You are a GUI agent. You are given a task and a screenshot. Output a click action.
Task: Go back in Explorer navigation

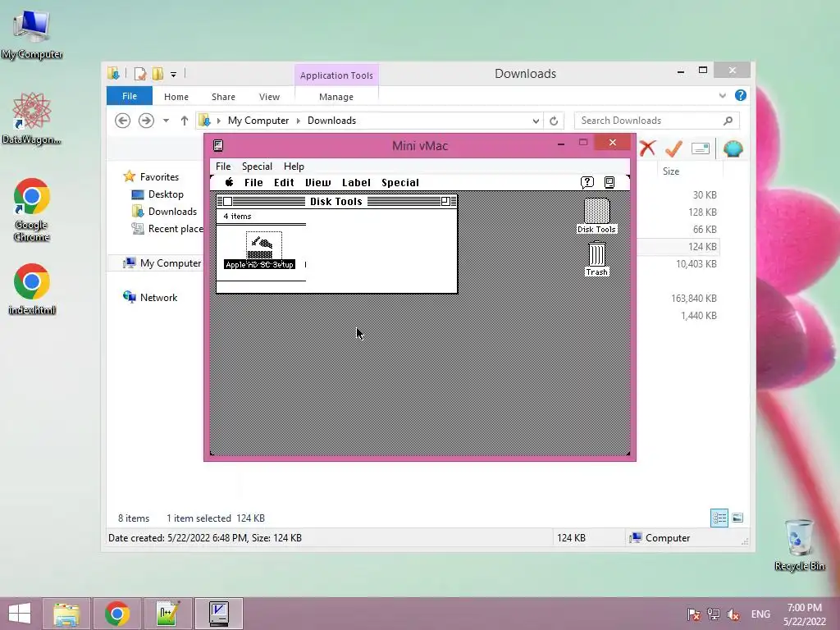pyautogui.click(x=123, y=121)
